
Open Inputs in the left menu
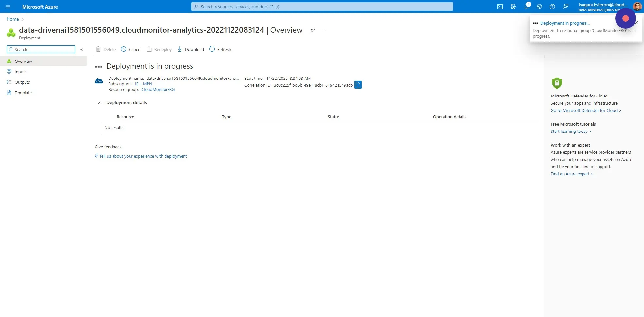43,72
